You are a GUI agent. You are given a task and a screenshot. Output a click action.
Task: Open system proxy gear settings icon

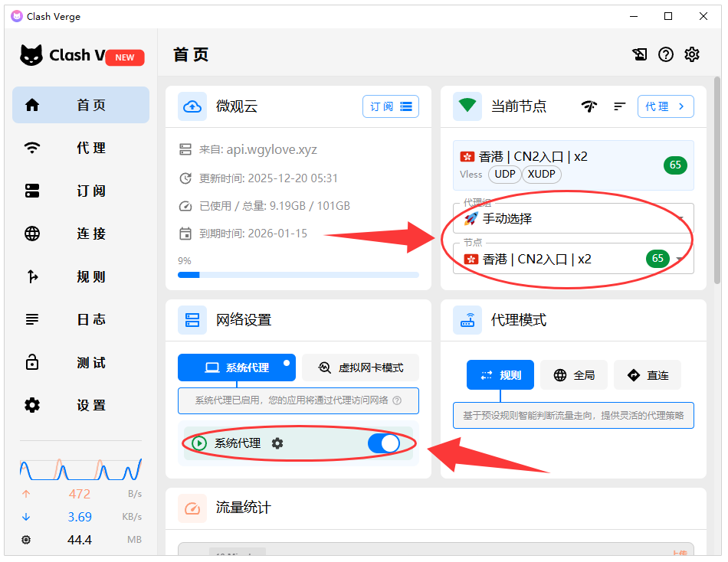pos(277,443)
